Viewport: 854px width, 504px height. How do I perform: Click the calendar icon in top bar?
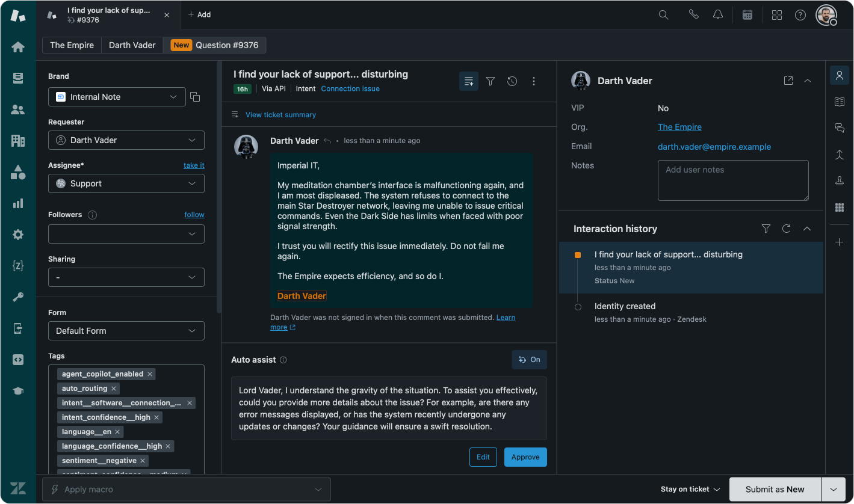tap(747, 15)
